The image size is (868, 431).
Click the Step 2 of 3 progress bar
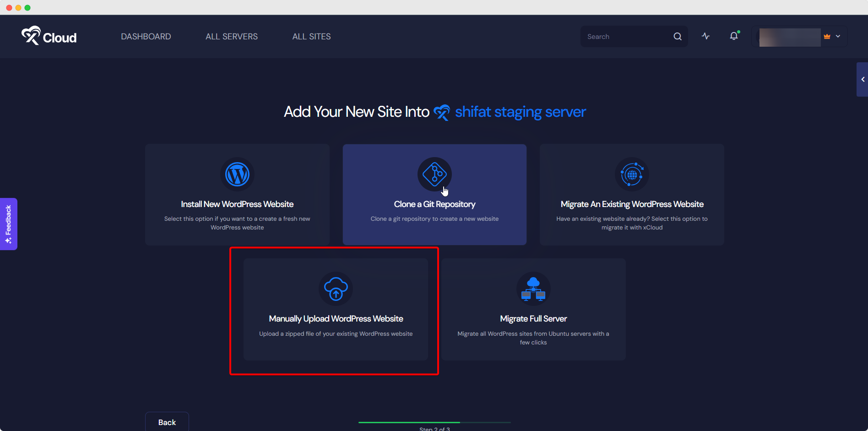434,423
